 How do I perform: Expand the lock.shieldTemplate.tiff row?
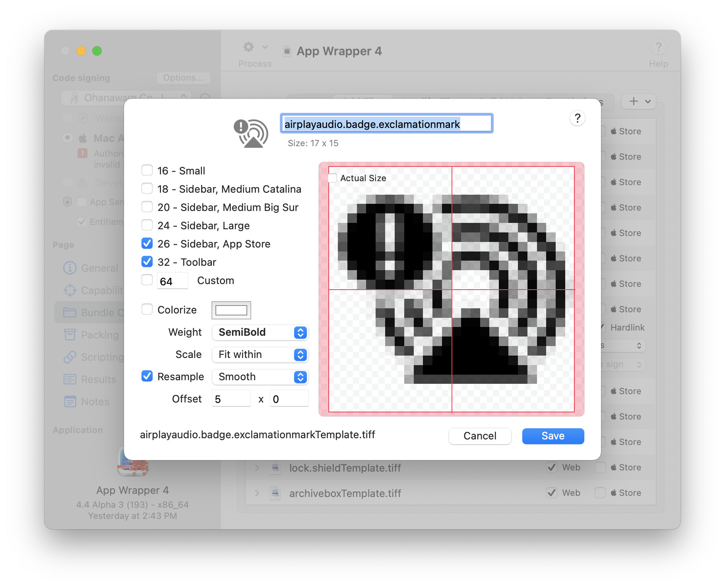pyautogui.click(x=257, y=468)
